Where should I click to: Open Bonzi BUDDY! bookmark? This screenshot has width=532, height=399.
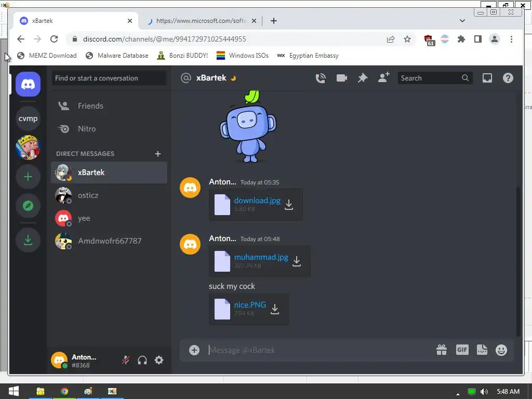pos(182,56)
